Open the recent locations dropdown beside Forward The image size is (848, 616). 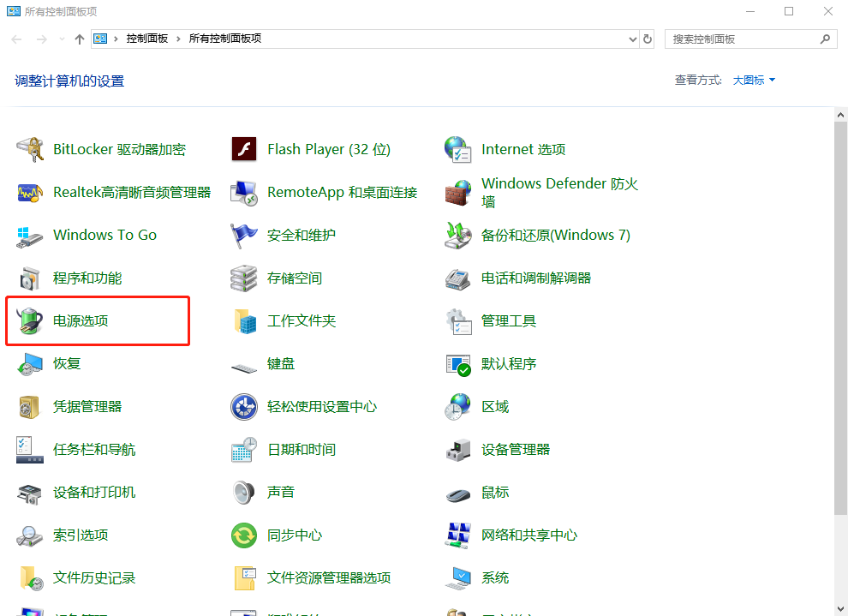click(x=62, y=39)
